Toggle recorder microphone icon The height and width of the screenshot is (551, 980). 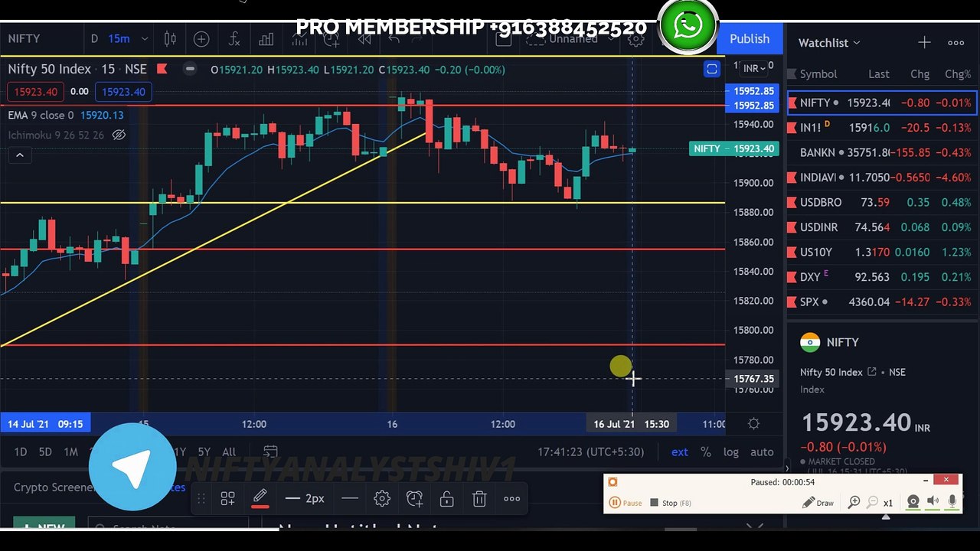click(x=952, y=503)
